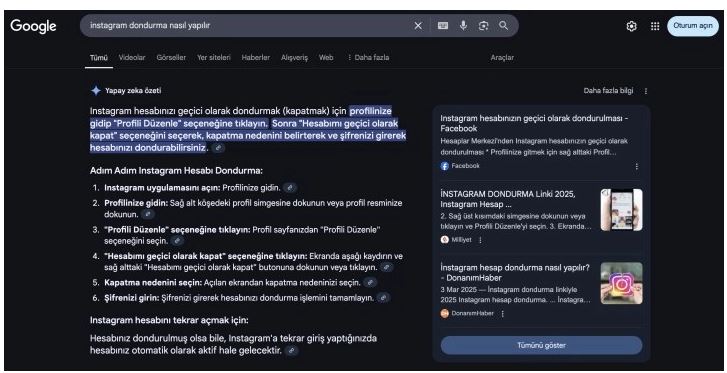Open Google apps grid icon

point(655,26)
